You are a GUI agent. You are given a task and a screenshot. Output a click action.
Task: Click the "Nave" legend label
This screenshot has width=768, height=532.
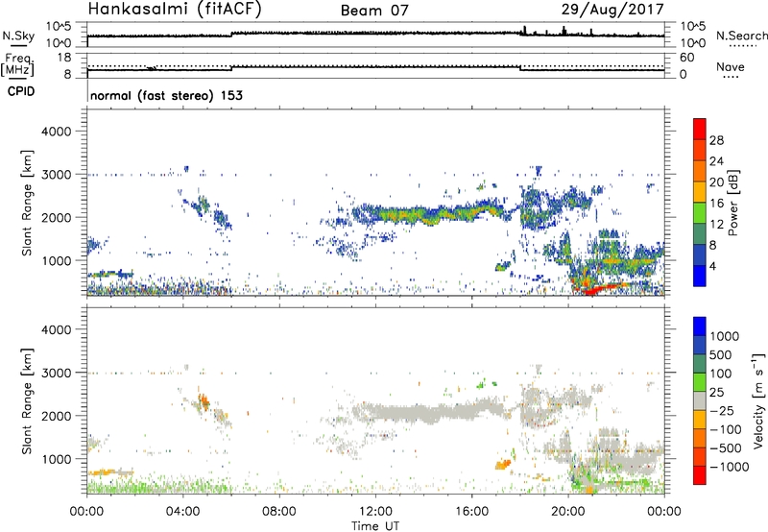[730, 66]
